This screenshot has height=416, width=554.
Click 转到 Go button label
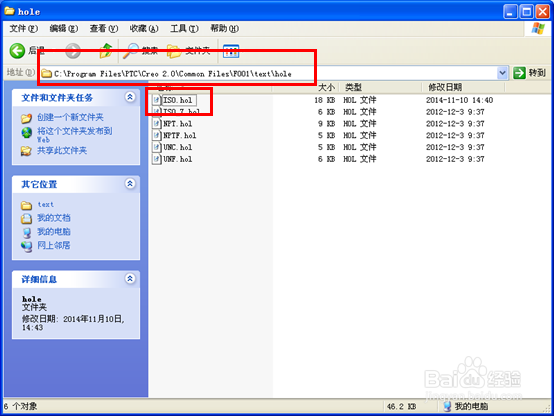pos(537,73)
